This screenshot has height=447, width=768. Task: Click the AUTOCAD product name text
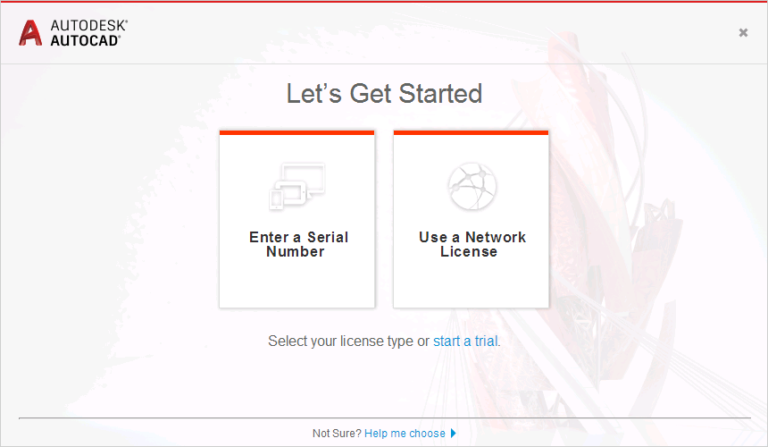[x=85, y=40]
